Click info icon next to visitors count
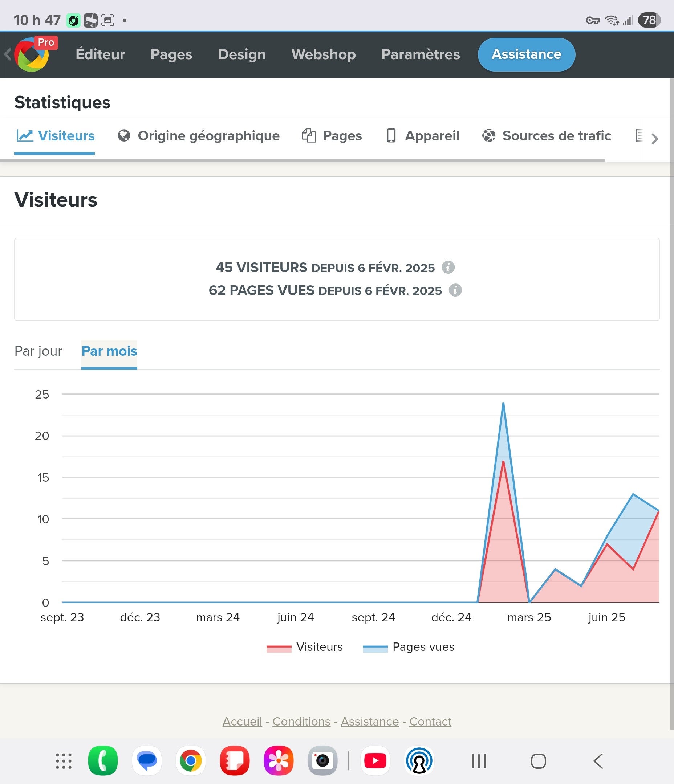The width and height of the screenshot is (674, 784). [x=448, y=267]
